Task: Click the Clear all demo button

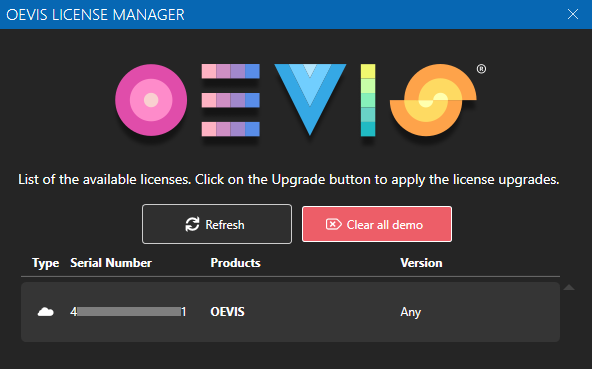Action: click(377, 224)
